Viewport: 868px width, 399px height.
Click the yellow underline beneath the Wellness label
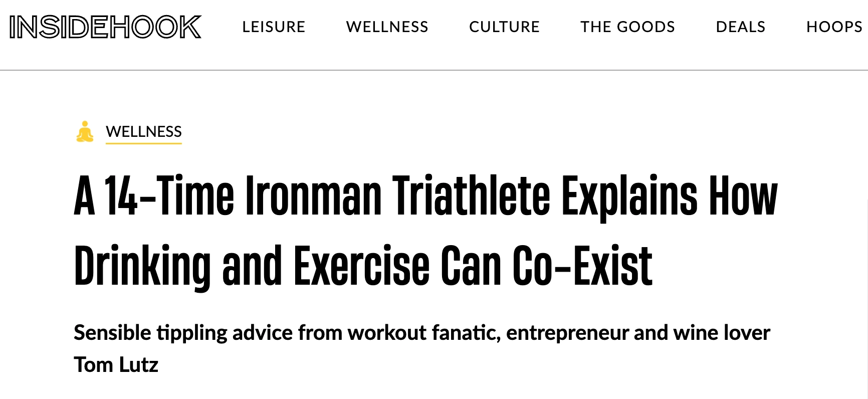click(x=143, y=143)
